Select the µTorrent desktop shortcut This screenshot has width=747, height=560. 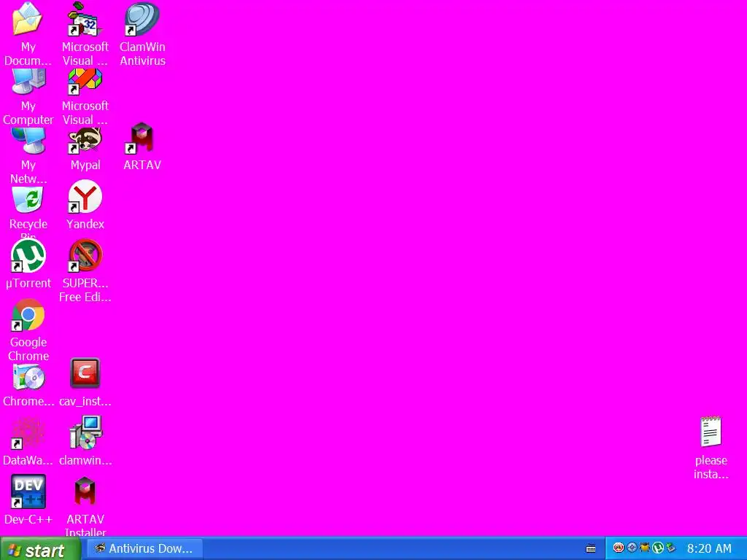28,264
